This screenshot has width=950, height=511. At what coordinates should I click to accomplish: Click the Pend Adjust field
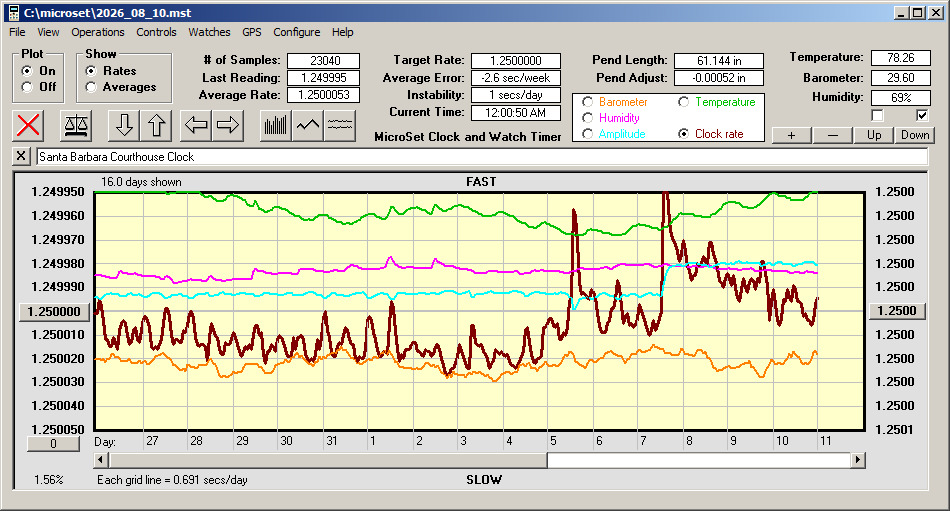719,78
